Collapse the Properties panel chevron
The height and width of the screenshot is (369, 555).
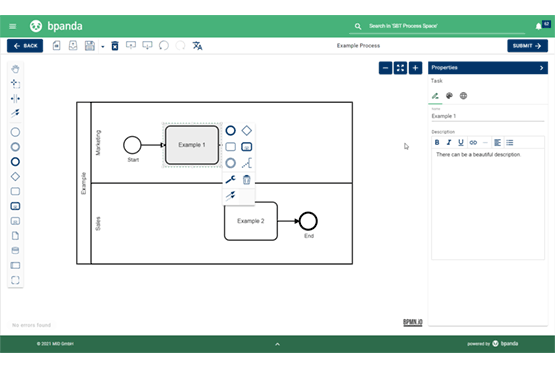click(x=542, y=68)
